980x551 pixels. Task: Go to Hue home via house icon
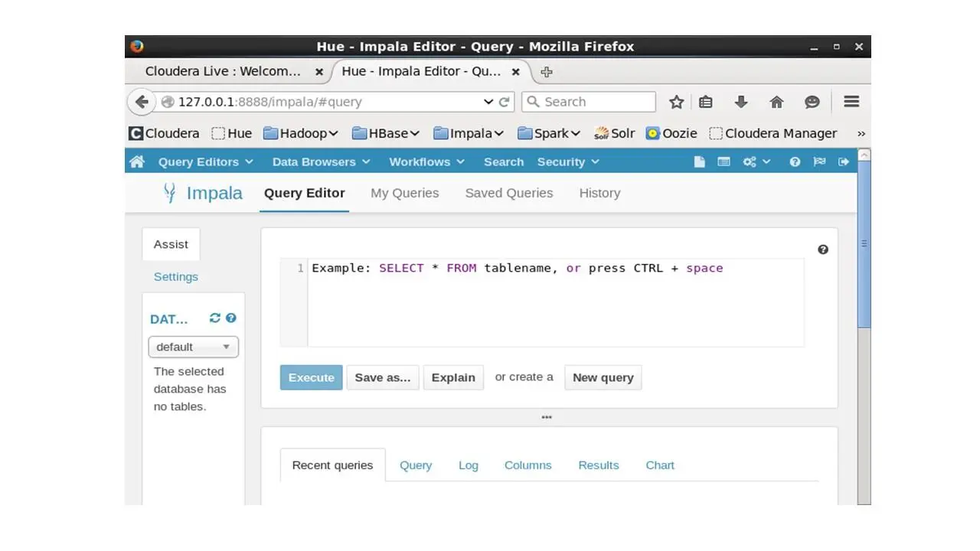tap(137, 161)
